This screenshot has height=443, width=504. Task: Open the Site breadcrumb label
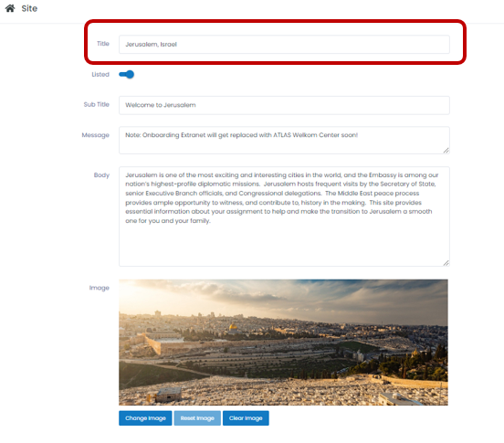click(x=29, y=9)
